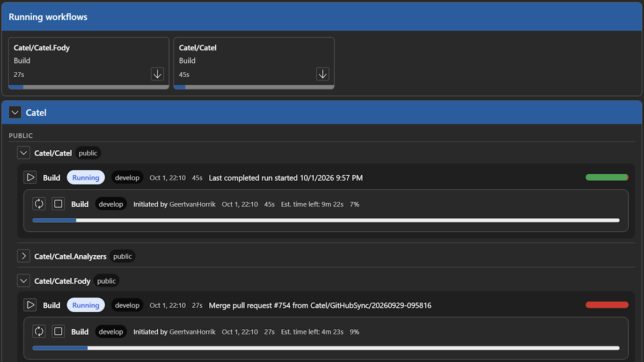Screen dimensions: 644x362
Task: Open the Catel/Catel.Fody running workflow card
Action: click(89, 63)
